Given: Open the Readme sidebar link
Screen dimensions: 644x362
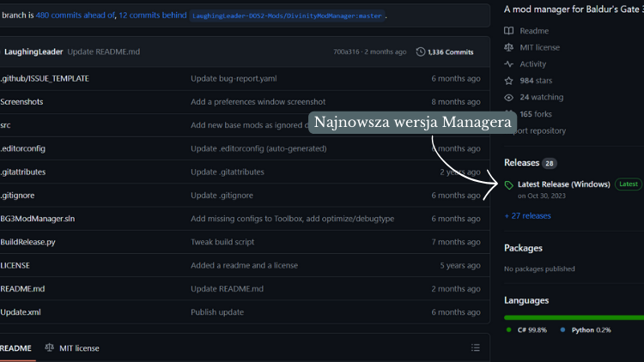Looking at the screenshot, I should [x=534, y=31].
